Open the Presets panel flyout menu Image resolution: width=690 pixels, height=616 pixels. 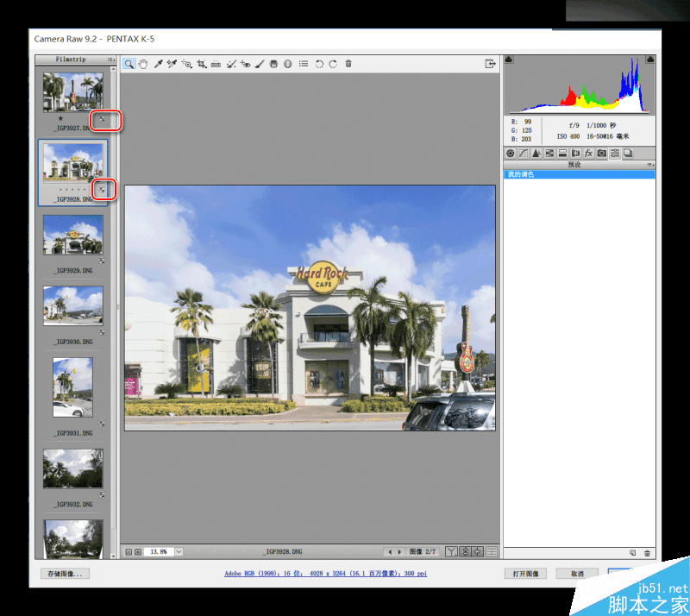[x=650, y=165]
